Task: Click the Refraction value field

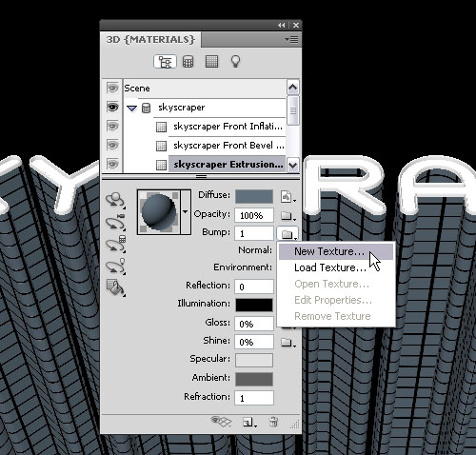Action: [254, 398]
